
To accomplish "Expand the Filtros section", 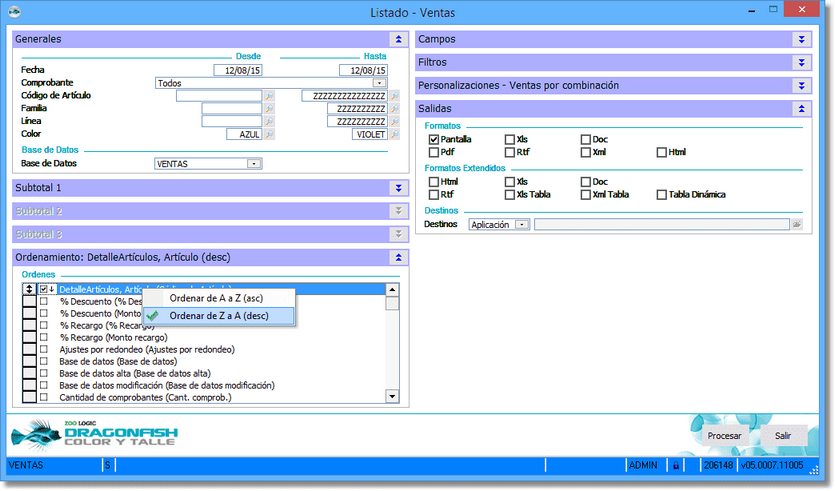I will [801, 62].
